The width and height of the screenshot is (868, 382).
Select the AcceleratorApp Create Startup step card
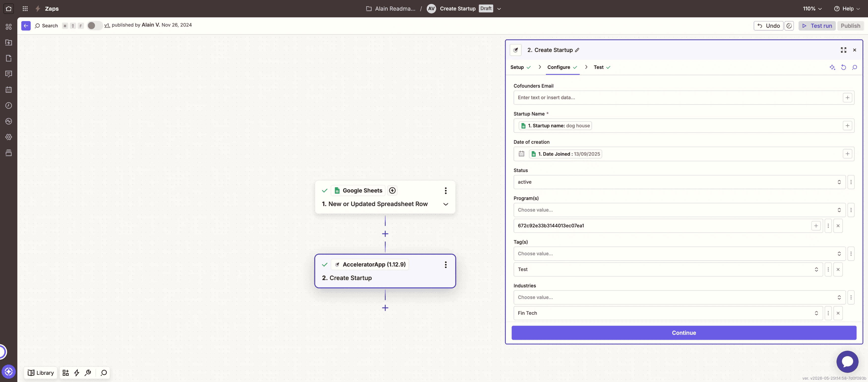(x=385, y=271)
